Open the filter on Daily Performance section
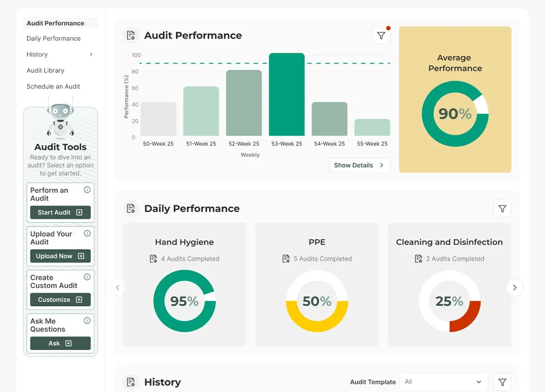 pyautogui.click(x=502, y=208)
